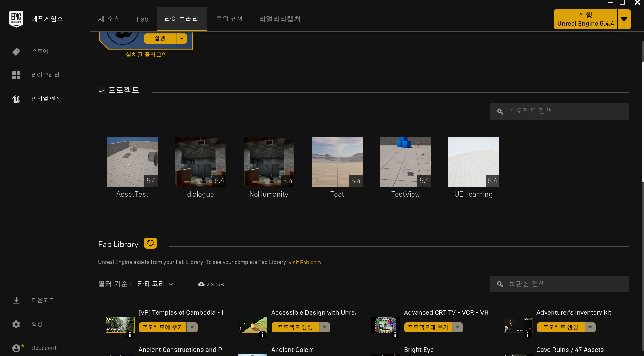
Task: Expand options arrow for Accessible Design
Action: click(325, 327)
